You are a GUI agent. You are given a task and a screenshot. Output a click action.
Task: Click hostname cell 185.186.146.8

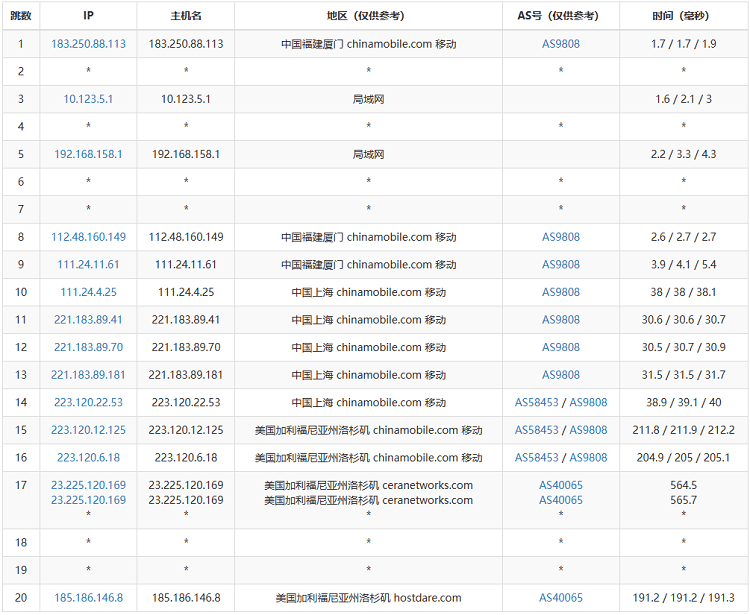186,598
